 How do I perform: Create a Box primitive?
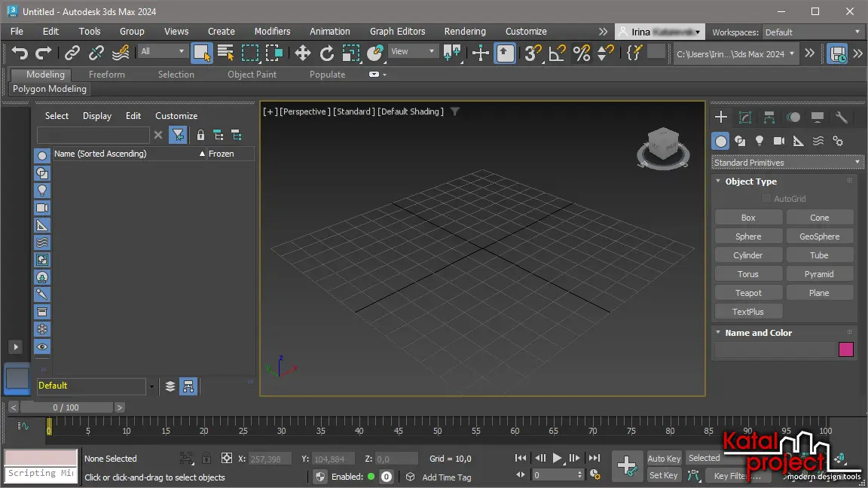pos(748,218)
